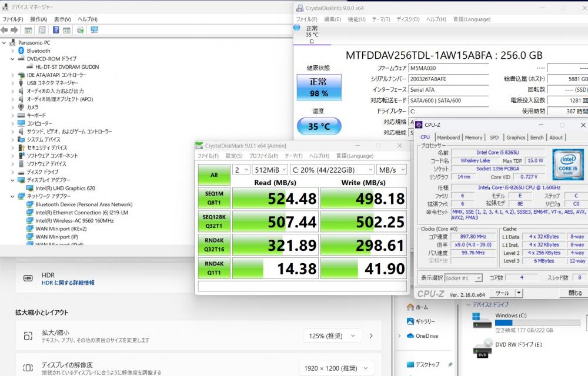Click the 正常 98 % health status button
Image resolution: width=588 pixels, height=376 pixels.
(x=319, y=88)
